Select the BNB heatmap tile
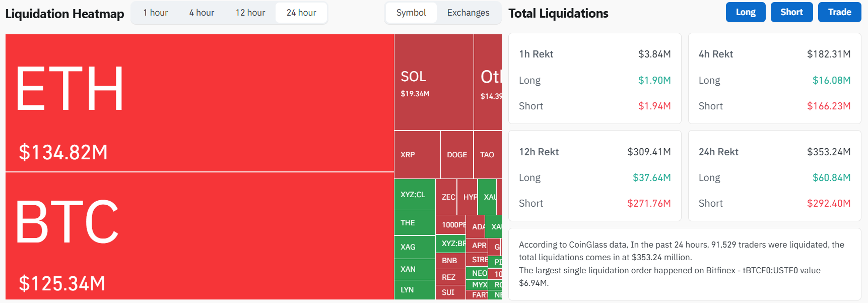 click(450, 261)
